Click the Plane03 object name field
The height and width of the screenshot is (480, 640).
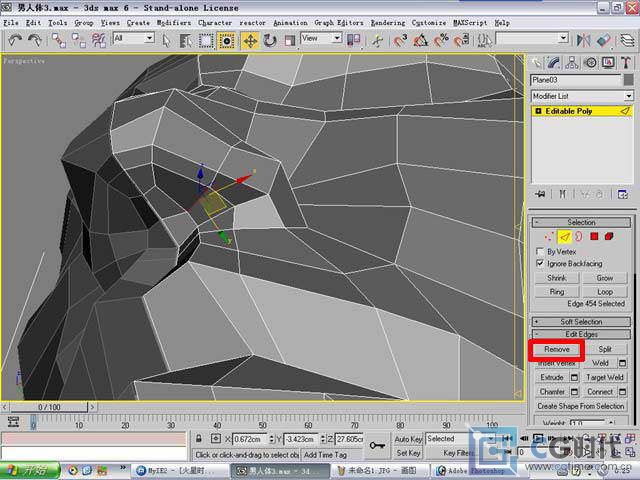tap(576, 80)
